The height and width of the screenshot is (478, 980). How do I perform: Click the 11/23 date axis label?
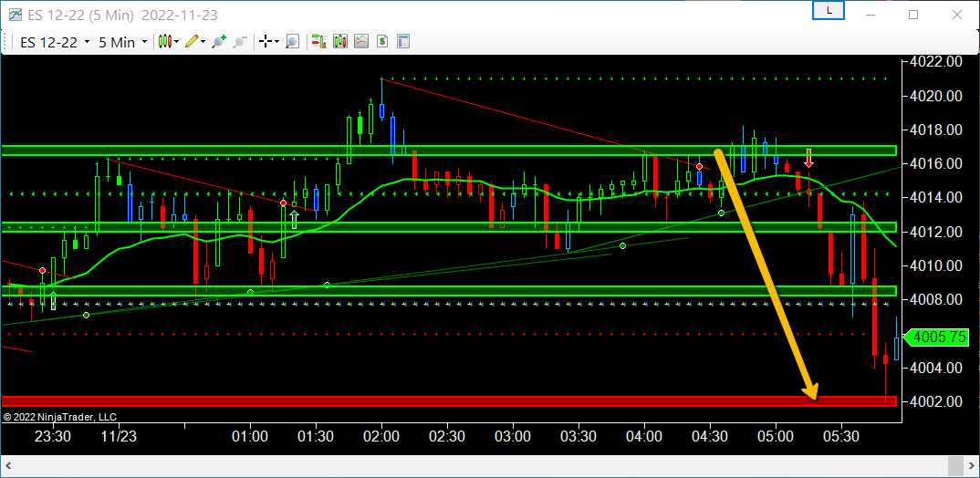pos(119,435)
